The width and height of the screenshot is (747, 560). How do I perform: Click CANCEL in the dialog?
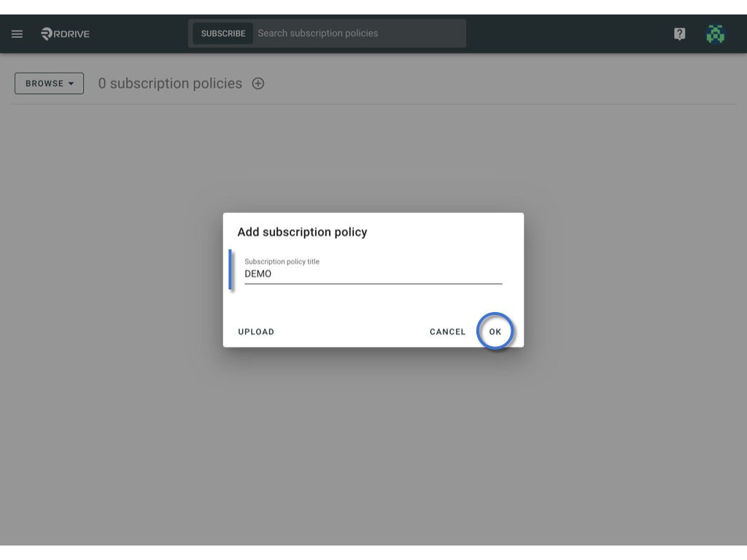[447, 332]
